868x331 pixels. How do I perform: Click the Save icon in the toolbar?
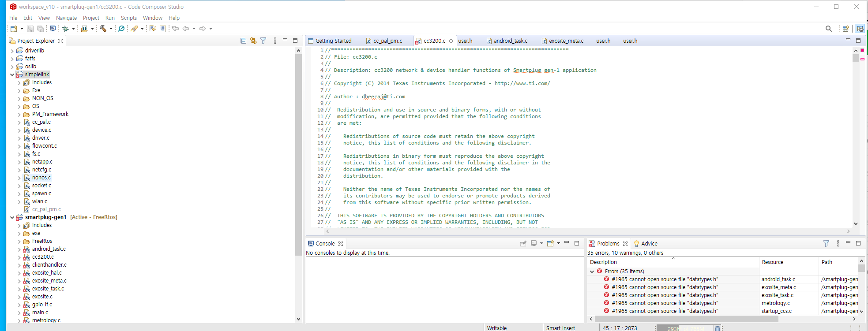(x=30, y=29)
